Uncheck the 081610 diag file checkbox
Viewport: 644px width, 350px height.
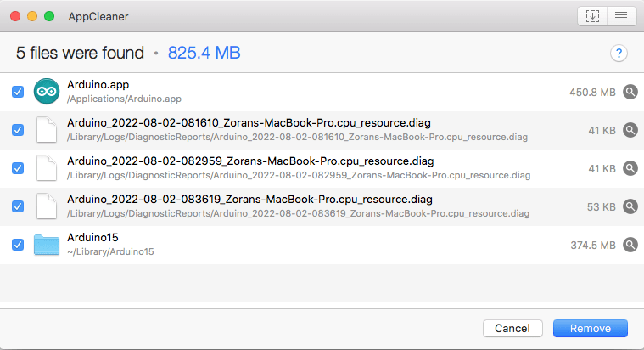[18, 130]
